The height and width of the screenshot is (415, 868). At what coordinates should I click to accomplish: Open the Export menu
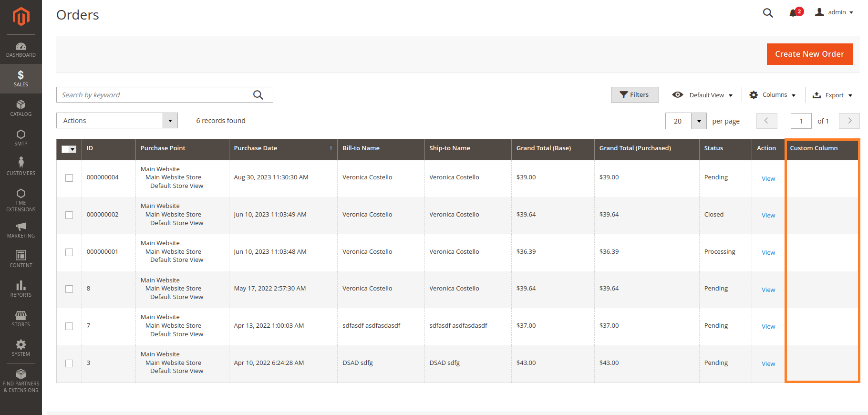832,95
